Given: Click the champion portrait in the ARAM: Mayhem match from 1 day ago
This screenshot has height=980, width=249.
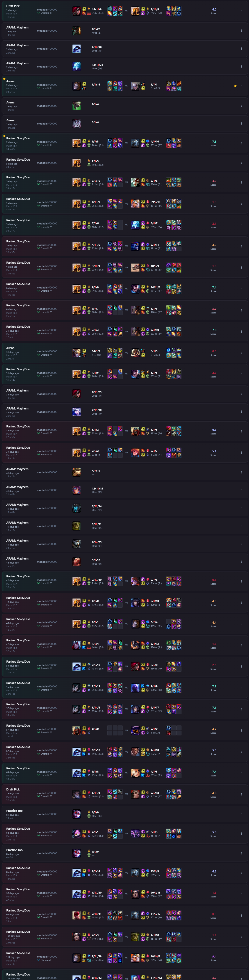Looking at the screenshot, I should tap(76, 30).
